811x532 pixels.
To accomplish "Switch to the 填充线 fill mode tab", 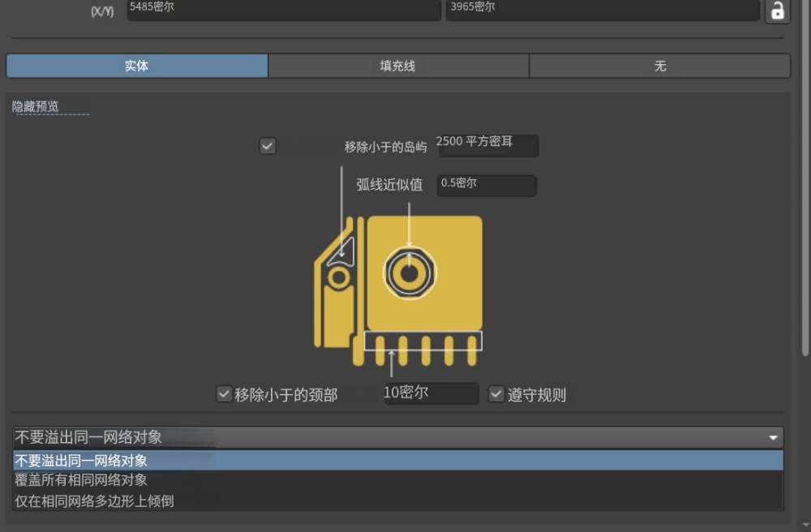I will (397, 66).
